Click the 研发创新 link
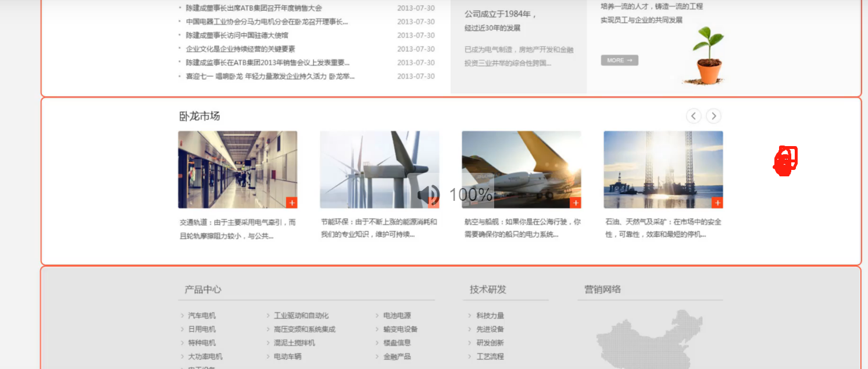This screenshot has height=369, width=868. click(490, 343)
